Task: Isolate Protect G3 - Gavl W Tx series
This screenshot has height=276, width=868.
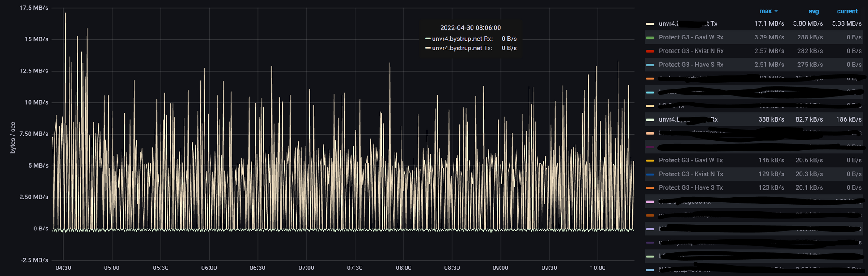Action: (690, 160)
